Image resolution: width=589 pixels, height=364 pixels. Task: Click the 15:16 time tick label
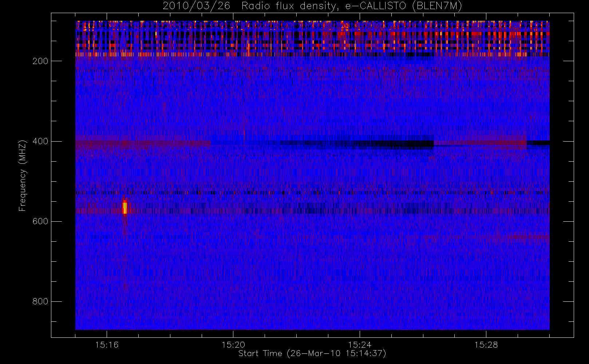coord(107,345)
